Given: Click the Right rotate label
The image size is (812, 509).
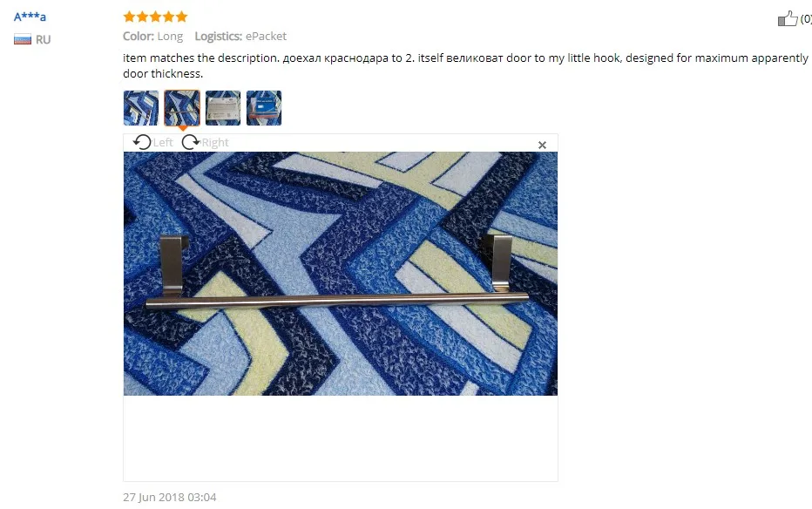Looking at the screenshot, I should point(215,142).
